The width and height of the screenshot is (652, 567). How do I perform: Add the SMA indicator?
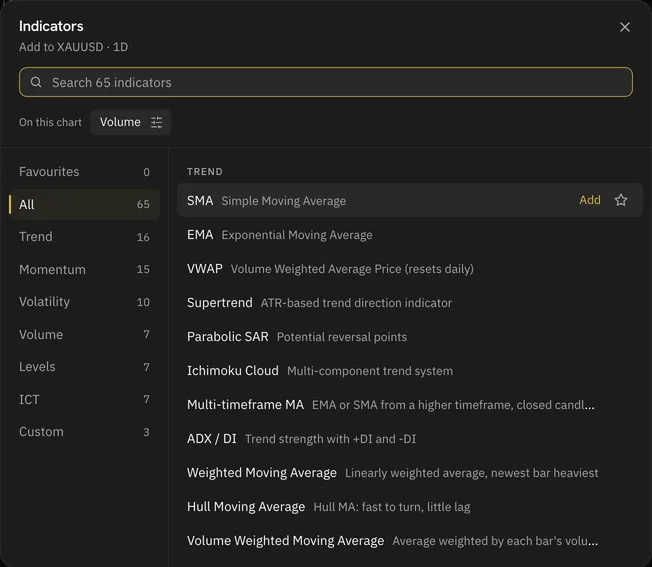click(590, 200)
